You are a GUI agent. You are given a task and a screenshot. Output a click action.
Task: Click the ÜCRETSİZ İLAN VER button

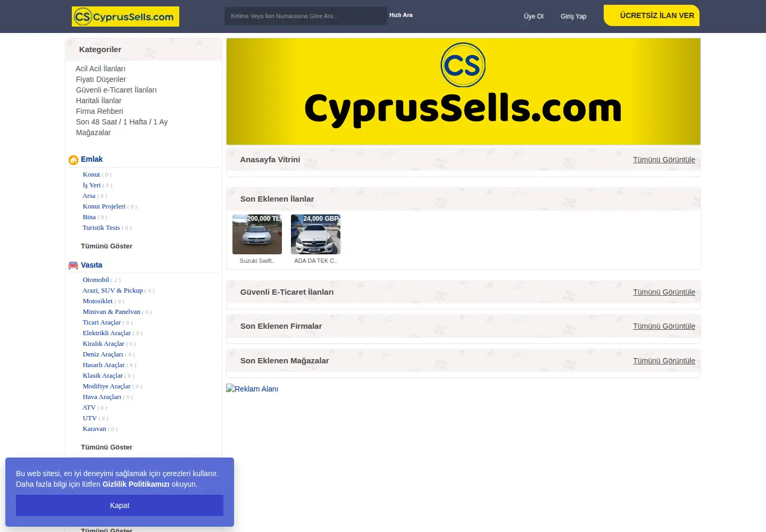point(652,15)
